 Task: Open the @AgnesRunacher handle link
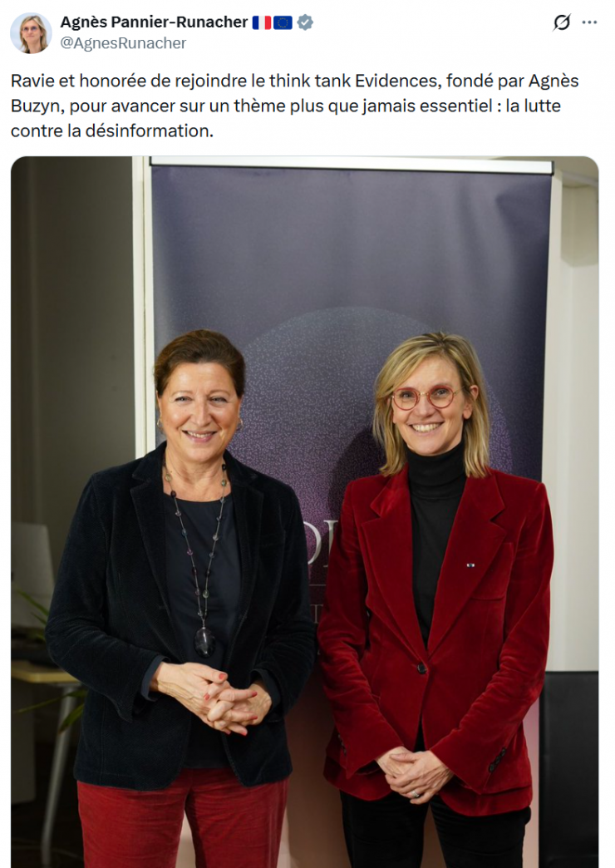coord(123,43)
